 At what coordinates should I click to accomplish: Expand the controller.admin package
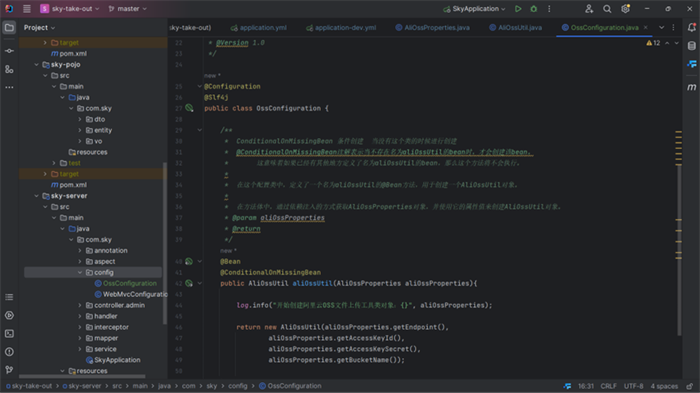[x=80, y=305]
